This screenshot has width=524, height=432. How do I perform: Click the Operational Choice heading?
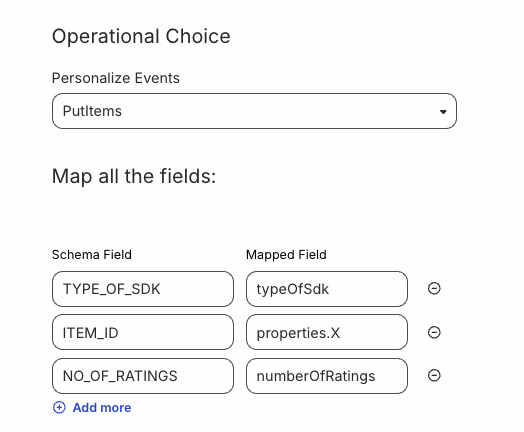pos(141,36)
